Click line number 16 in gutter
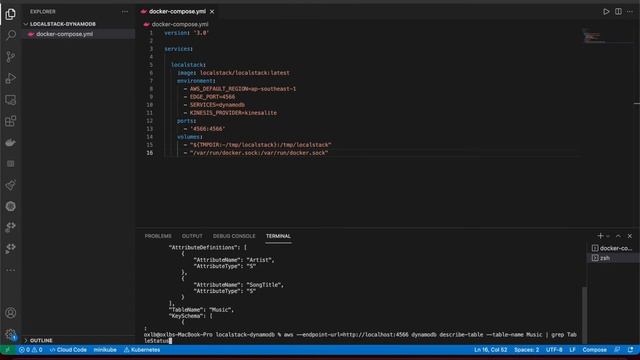This screenshot has width=640, height=360. pyautogui.click(x=150, y=153)
